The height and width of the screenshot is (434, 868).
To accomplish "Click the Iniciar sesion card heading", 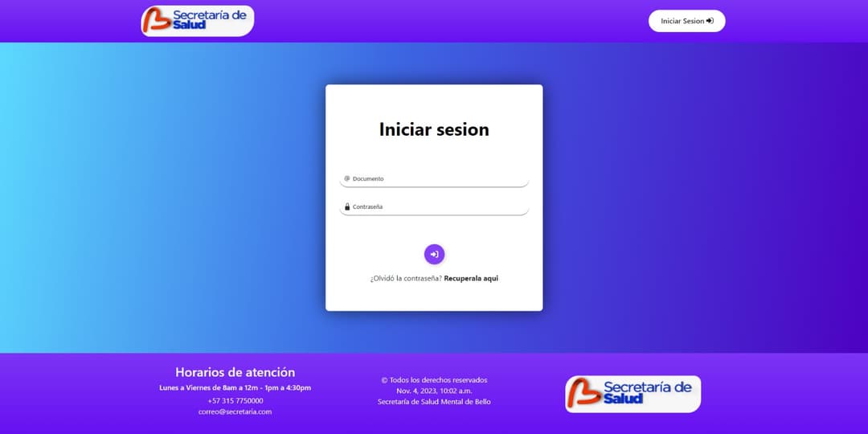I will tap(434, 129).
